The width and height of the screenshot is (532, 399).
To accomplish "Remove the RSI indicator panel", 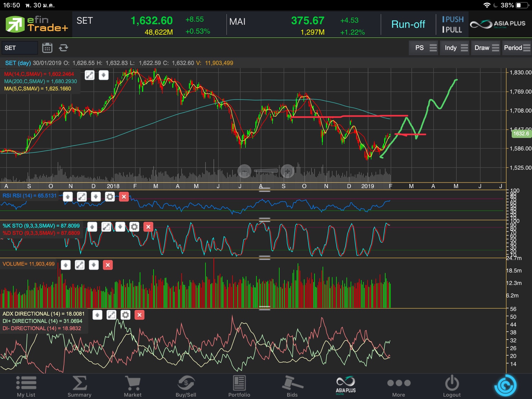I will coord(124,197).
